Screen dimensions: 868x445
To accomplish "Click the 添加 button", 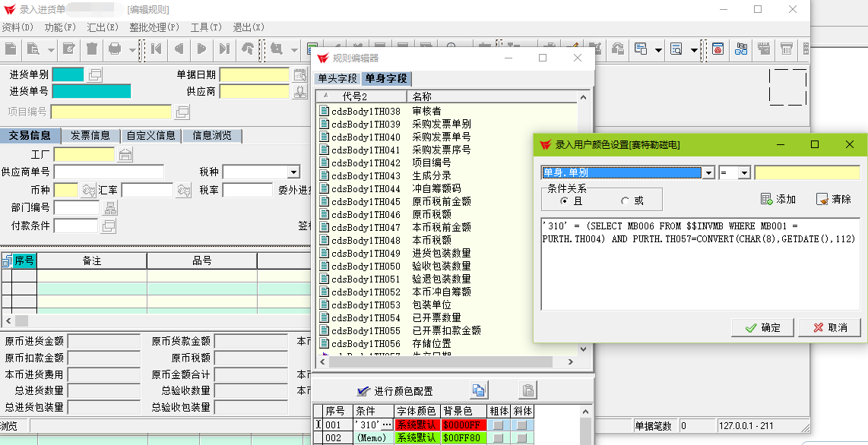I will [x=778, y=199].
